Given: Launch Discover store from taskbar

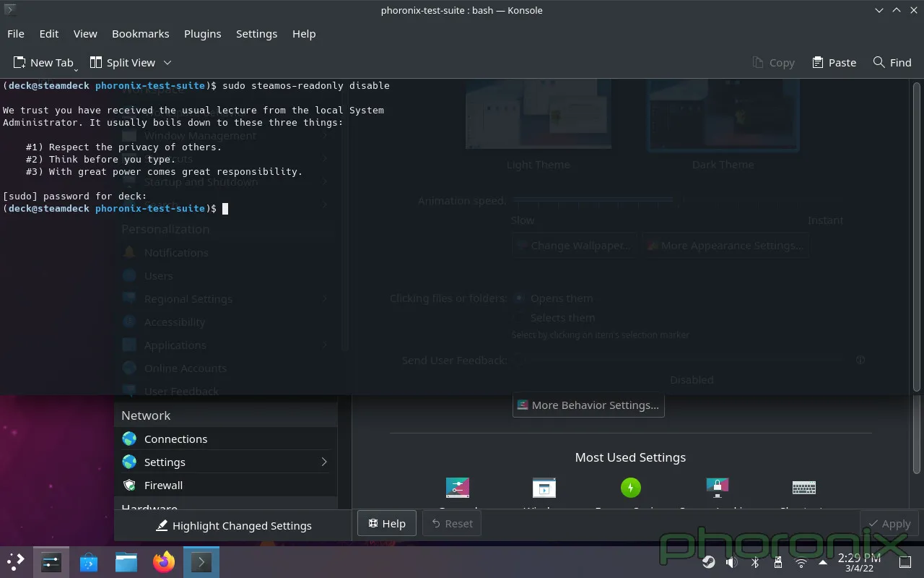Looking at the screenshot, I should [x=89, y=562].
